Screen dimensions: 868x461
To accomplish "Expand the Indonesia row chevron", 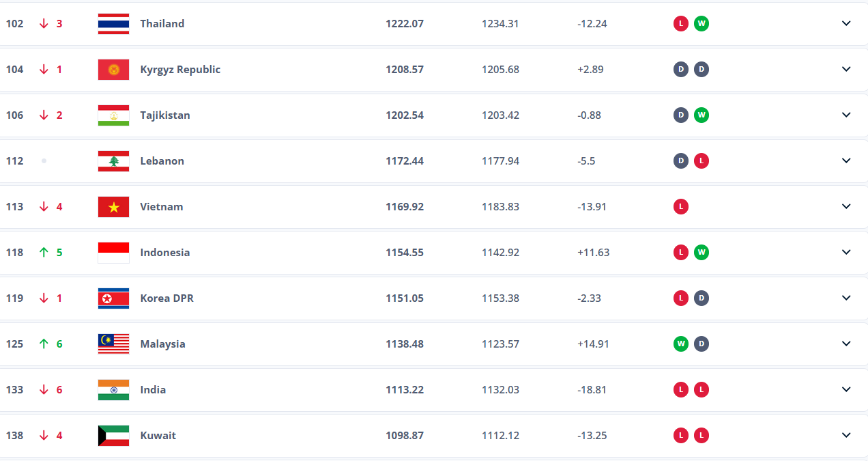I will [x=846, y=253].
